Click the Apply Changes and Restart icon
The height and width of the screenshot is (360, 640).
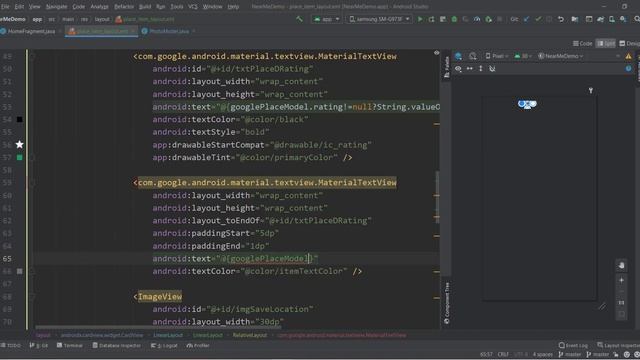(431, 19)
